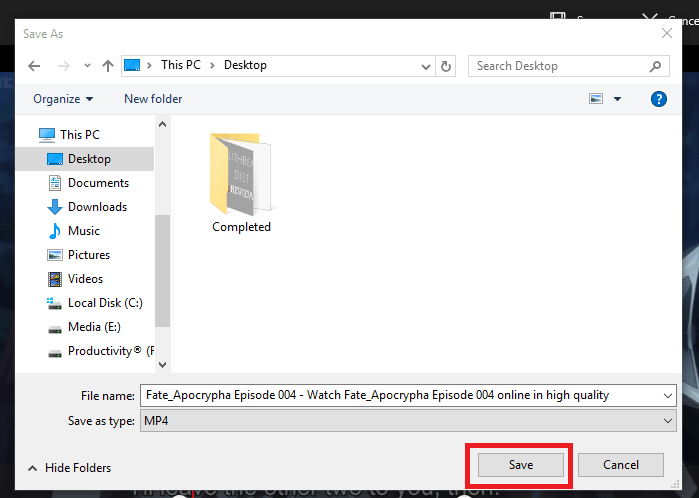Click the Videos film icon
Image resolution: width=699 pixels, height=498 pixels.
(55, 279)
